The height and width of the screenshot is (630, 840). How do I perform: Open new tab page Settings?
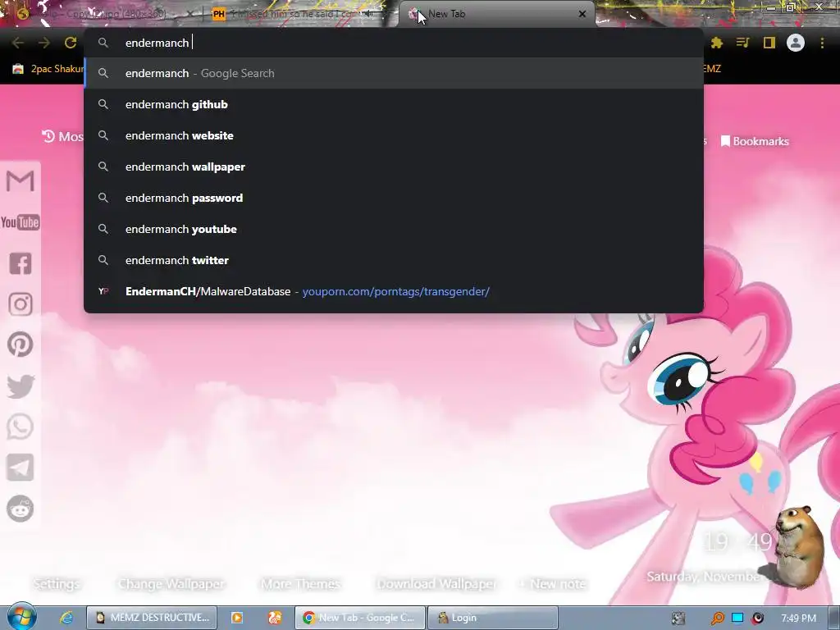[x=57, y=584]
